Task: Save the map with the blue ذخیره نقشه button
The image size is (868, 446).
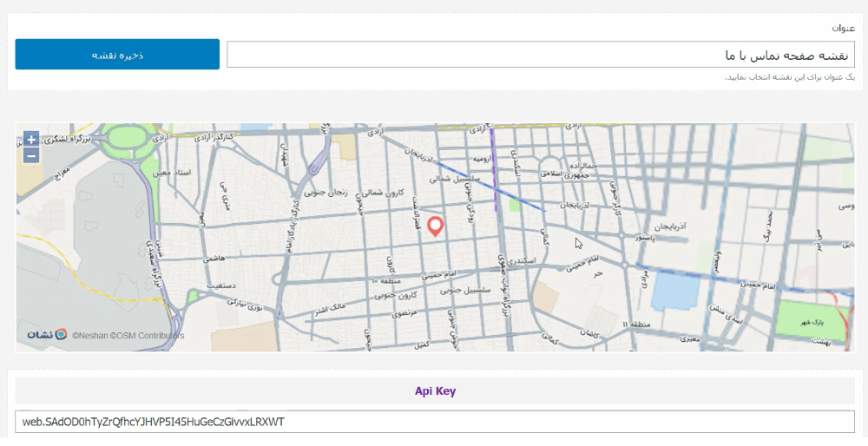Action: pyautogui.click(x=117, y=54)
